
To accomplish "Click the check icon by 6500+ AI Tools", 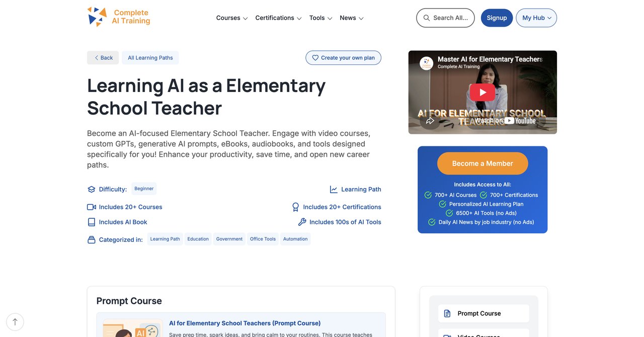I will pyautogui.click(x=449, y=213).
